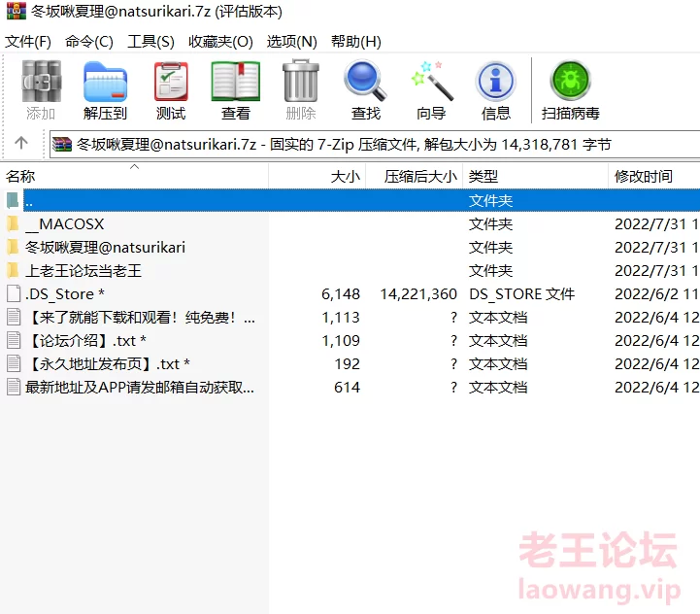This screenshot has height=614, width=700.
Task: Click the 【论坛介绍】.txt file icon
Action: point(14,340)
